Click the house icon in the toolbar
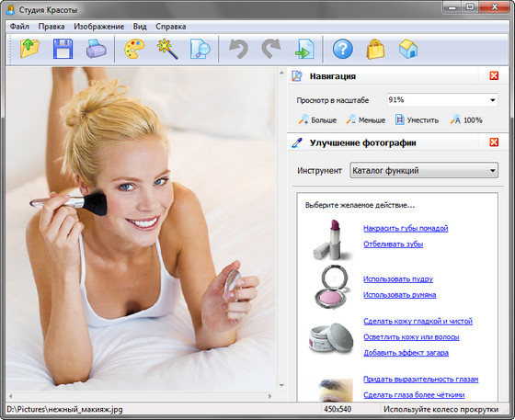The height and width of the screenshot is (420, 515). (x=408, y=49)
